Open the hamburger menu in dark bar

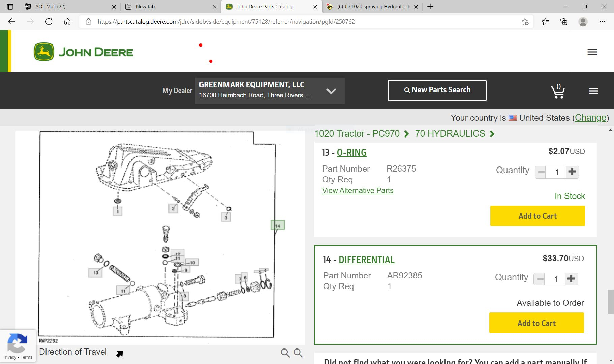click(594, 91)
